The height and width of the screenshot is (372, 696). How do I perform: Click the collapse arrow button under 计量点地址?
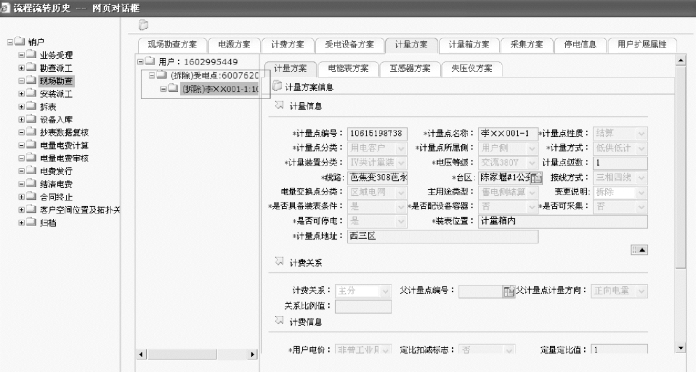pos(639,250)
